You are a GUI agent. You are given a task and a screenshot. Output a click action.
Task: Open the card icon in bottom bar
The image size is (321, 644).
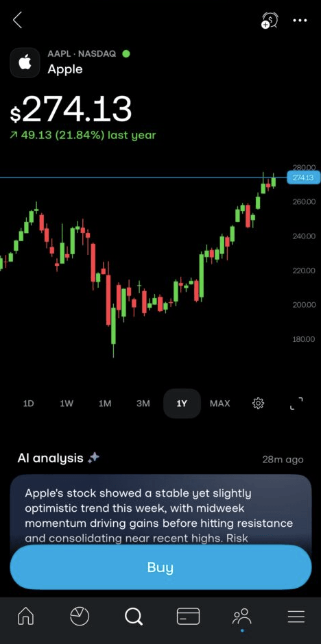pos(188,616)
